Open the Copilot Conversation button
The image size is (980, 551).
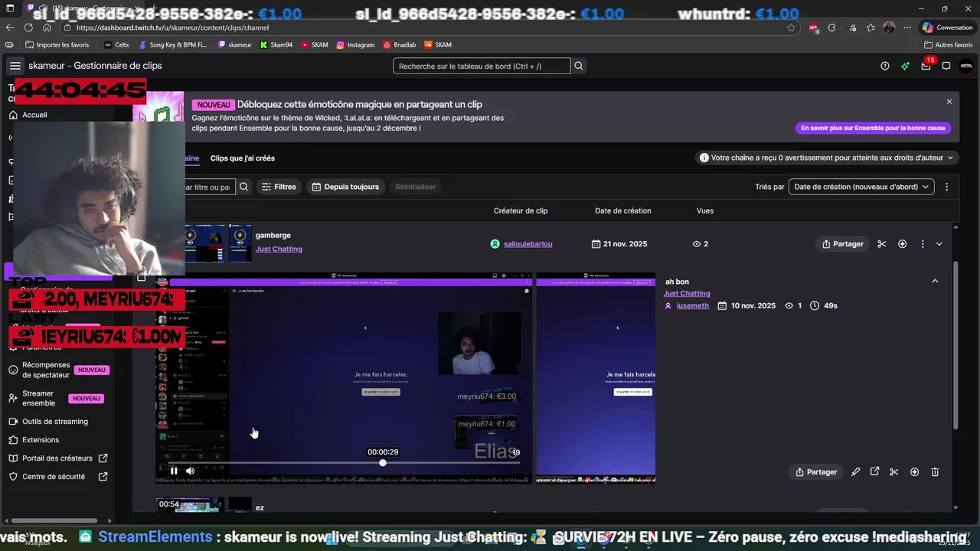[947, 28]
